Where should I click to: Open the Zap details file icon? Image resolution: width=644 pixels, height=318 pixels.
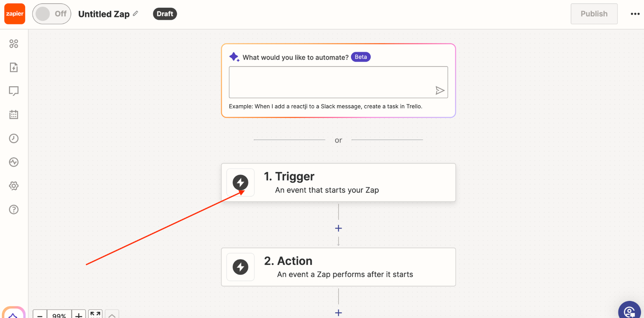[x=14, y=68]
